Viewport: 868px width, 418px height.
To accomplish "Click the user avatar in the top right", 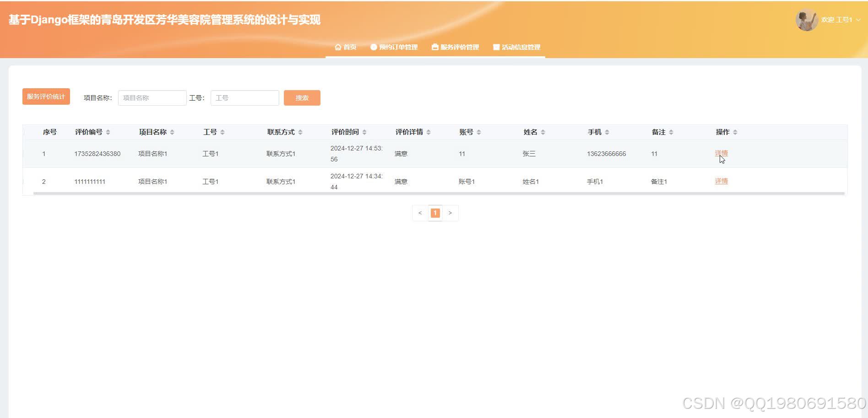I will [807, 20].
